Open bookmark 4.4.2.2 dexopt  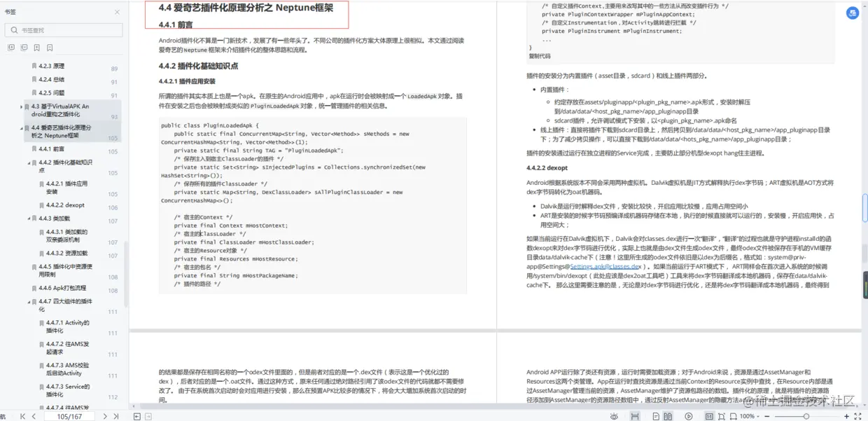pyautogui.click(x=66, y=205)
